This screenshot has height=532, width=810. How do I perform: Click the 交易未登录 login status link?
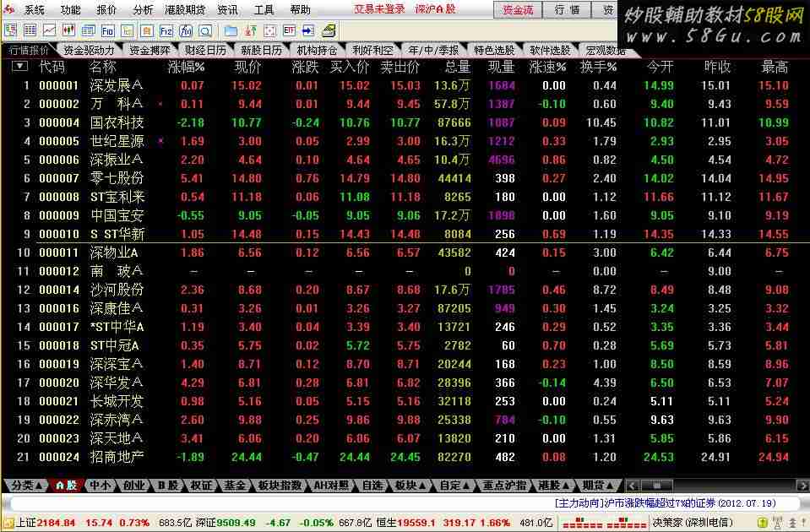tap(380, 9)
